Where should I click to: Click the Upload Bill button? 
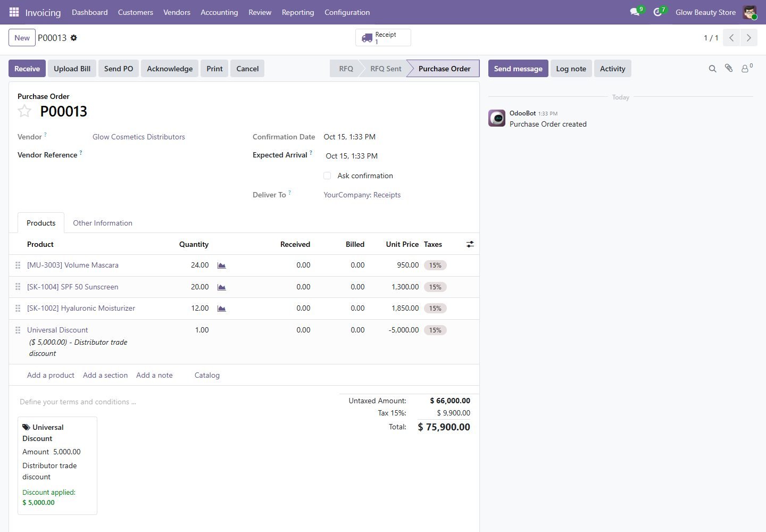72,69
